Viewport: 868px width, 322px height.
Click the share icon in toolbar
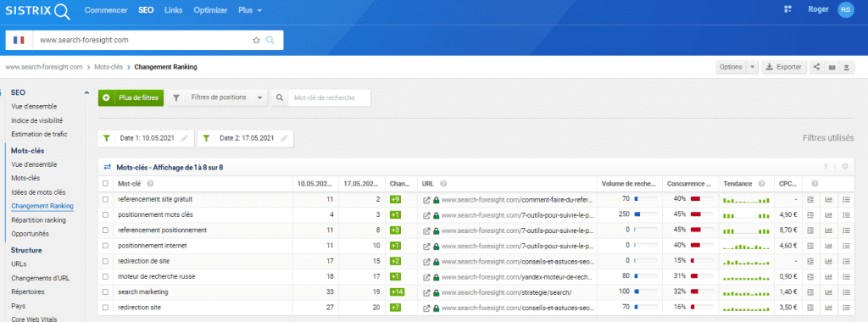click(x=817, y=67)
